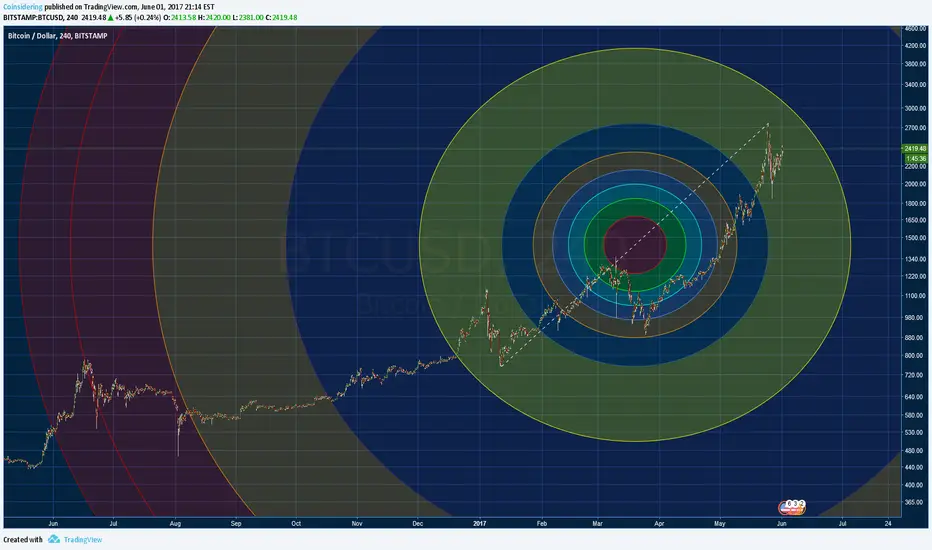
Task: Click the Apr label on the time axis
Action: (x=659, y=524)
